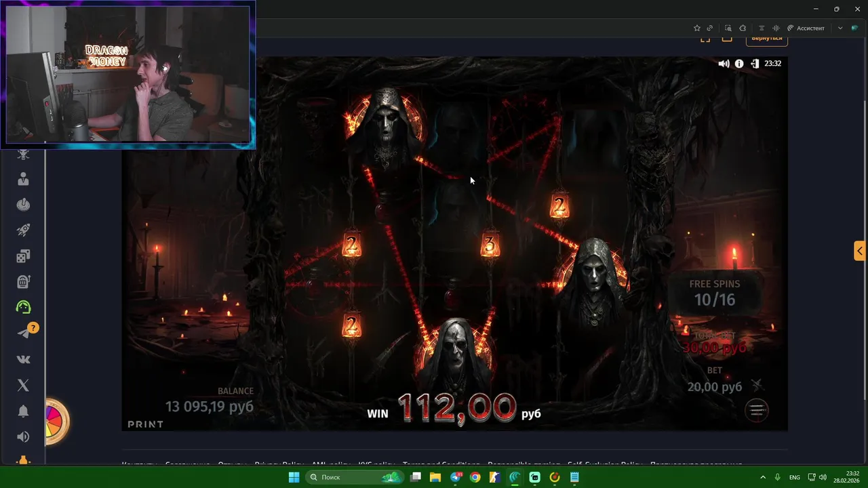Expand the chevron dropdown beside Ассистент

coord(840,28)
